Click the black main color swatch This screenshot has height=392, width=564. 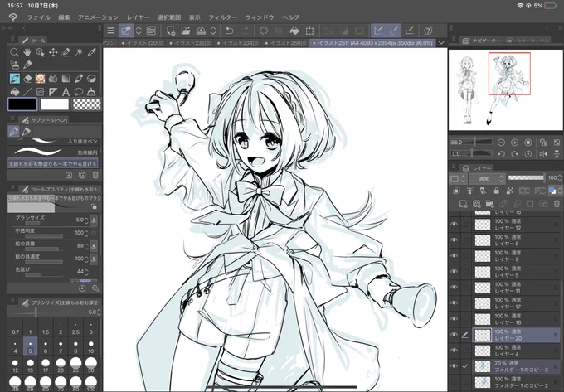tap(22, 104)
